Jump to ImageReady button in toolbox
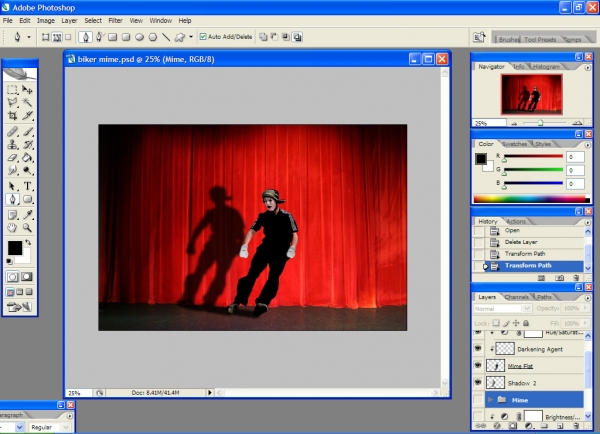 19,307
